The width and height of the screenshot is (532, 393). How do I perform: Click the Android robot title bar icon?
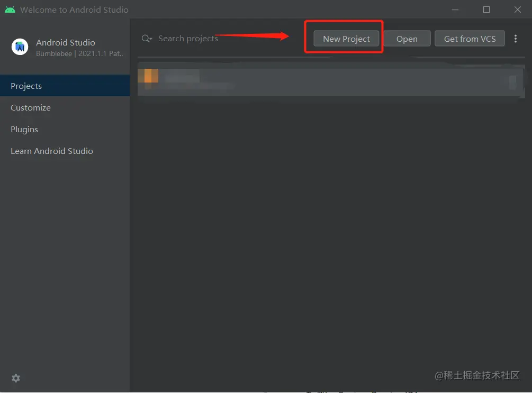(10, 10)
